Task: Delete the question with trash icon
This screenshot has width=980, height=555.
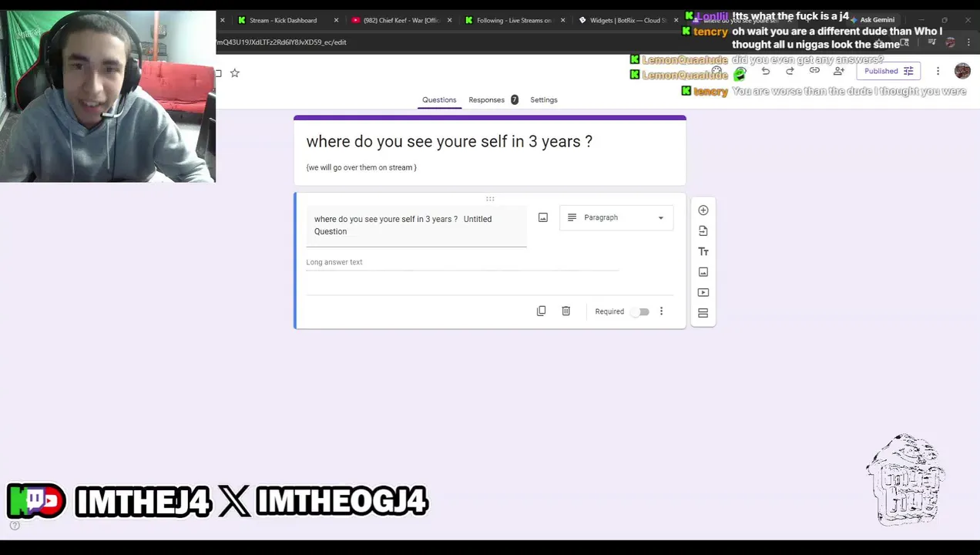Action: pos(566,311)
